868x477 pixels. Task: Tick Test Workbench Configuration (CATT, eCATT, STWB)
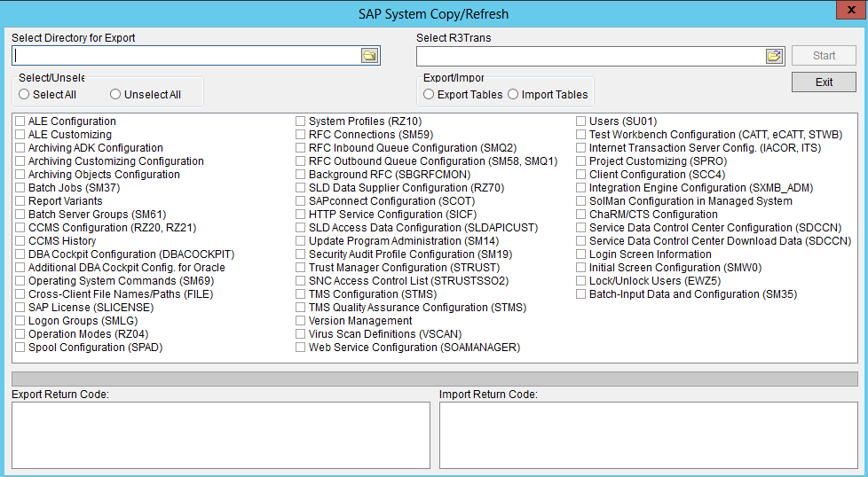pos(580,134)
